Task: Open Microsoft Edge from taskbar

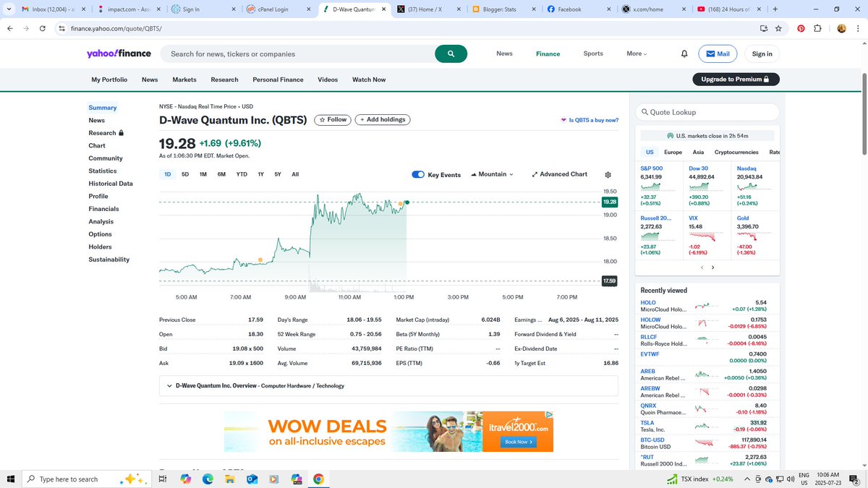Action: pos(208,479)
